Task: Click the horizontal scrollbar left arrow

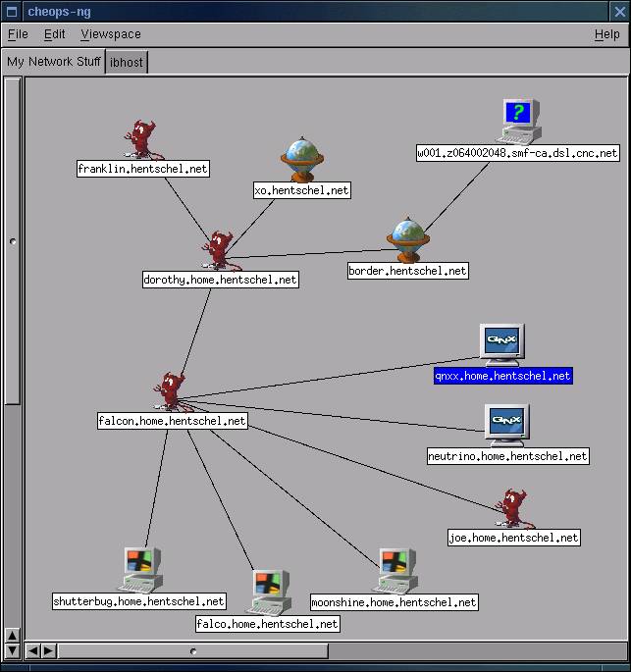Action: click(x=33, y=651)
